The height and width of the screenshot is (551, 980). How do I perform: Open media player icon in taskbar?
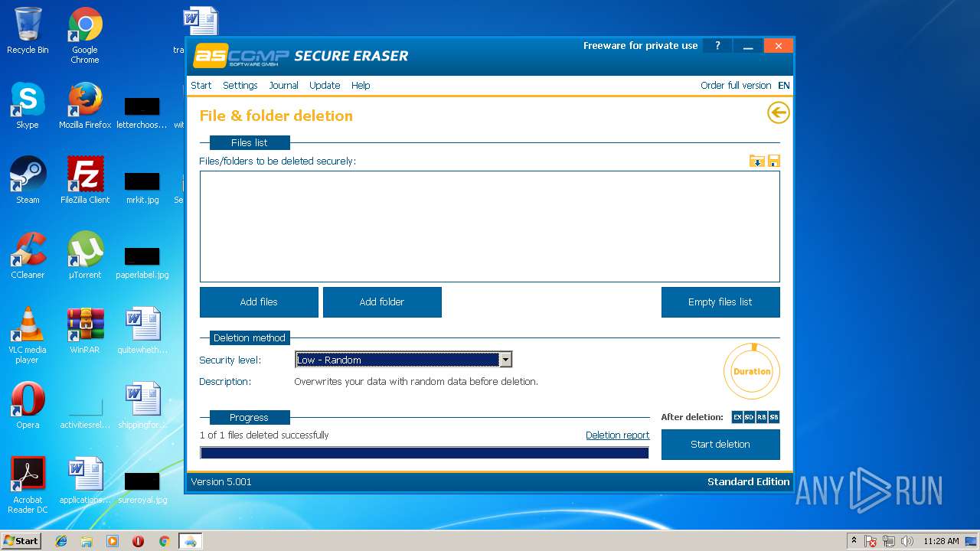click(113, 541)
